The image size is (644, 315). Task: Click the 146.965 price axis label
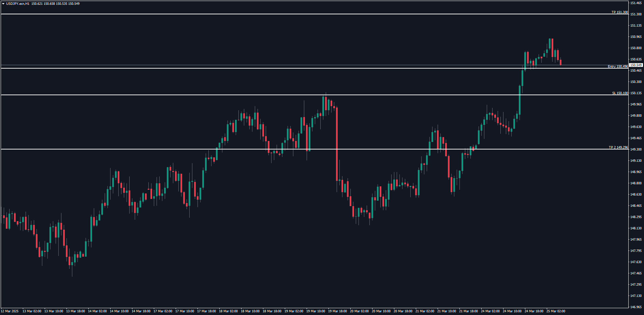(636, 307)
